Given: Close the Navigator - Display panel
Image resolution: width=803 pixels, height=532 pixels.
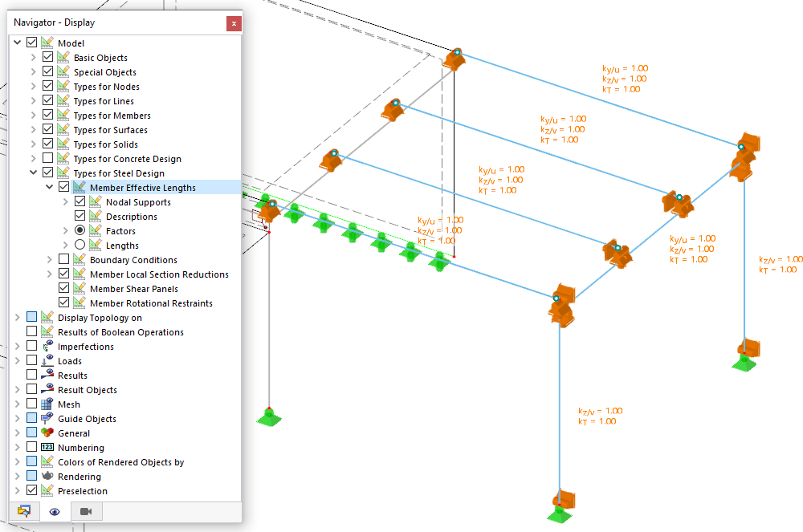Looking at the screenshot, I should (x=233, y=23).
